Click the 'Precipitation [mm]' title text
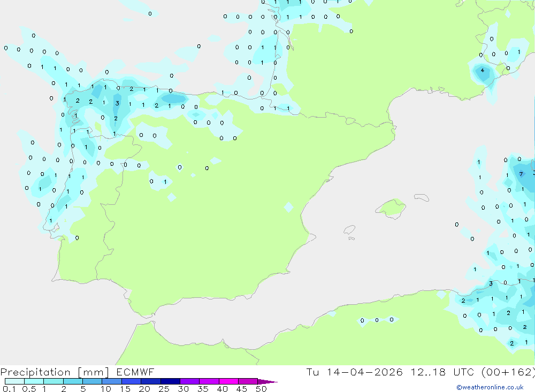 55,372
